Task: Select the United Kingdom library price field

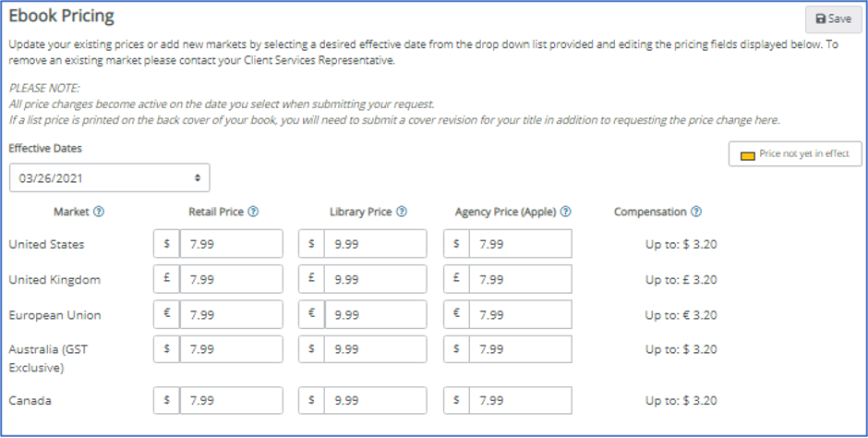Action: [376, 279]
